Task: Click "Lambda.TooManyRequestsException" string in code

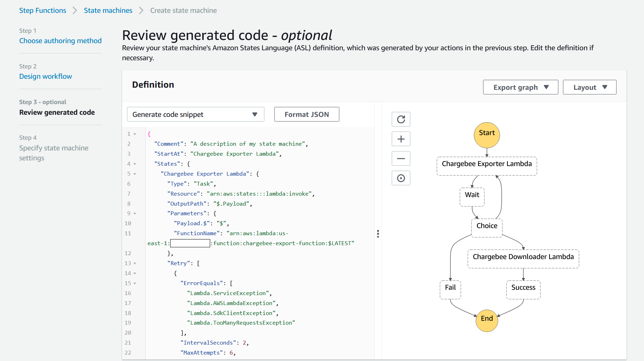Action: [x=241, y=323]
